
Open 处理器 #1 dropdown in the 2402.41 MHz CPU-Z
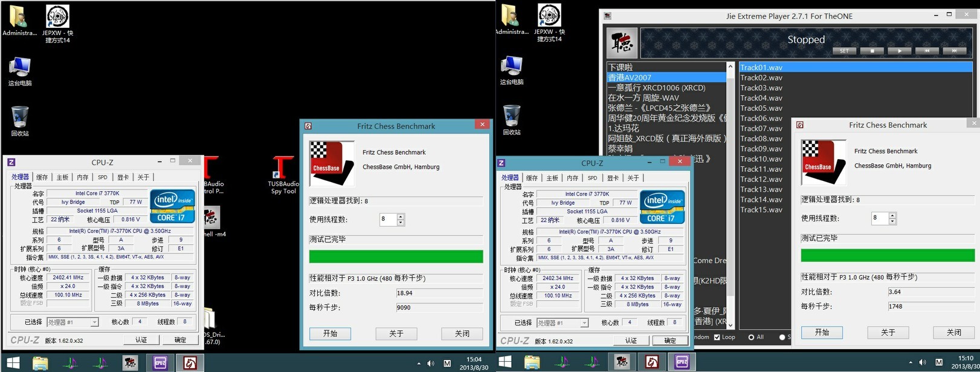click(x=73, y=322)
